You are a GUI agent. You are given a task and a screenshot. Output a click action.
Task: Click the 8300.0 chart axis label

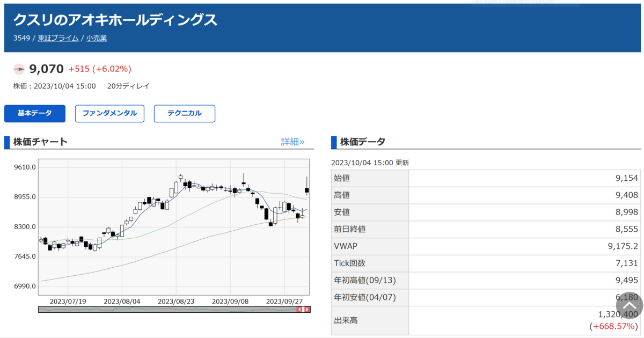[x=25, y=226]
